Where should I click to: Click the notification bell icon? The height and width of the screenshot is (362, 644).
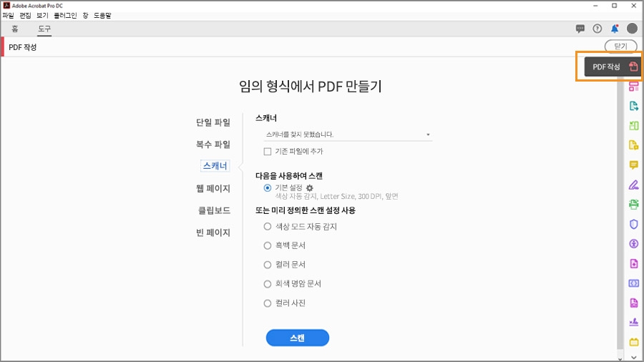[615, 29]
